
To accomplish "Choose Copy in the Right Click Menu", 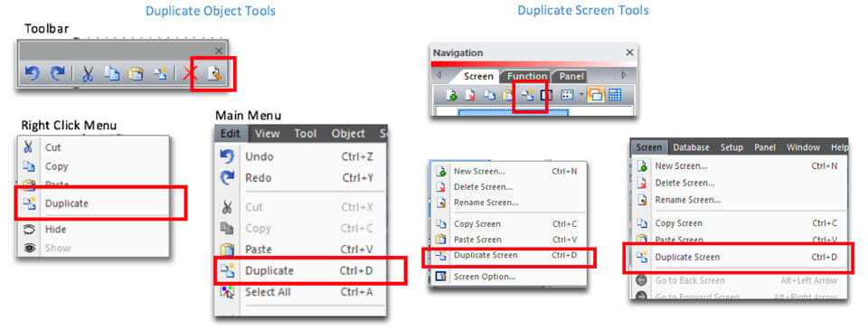I will (x=93, y=166).
